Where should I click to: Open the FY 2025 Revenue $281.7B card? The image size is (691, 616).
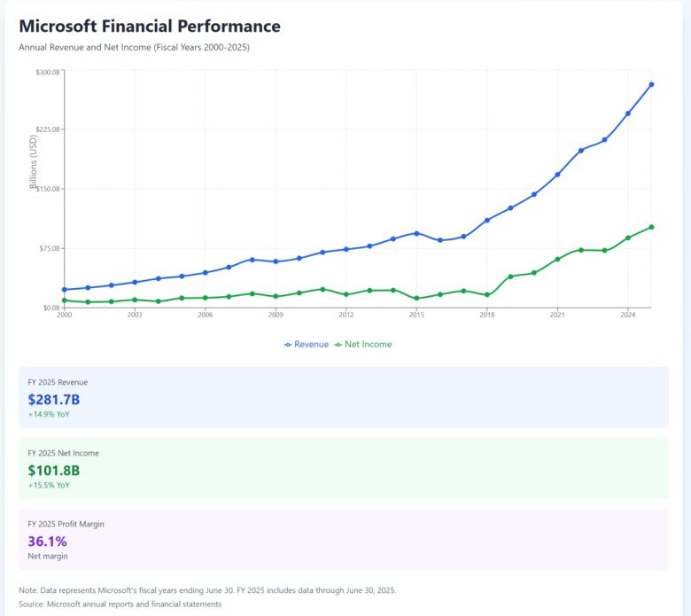pyautogui.click(x=344, y=397)
